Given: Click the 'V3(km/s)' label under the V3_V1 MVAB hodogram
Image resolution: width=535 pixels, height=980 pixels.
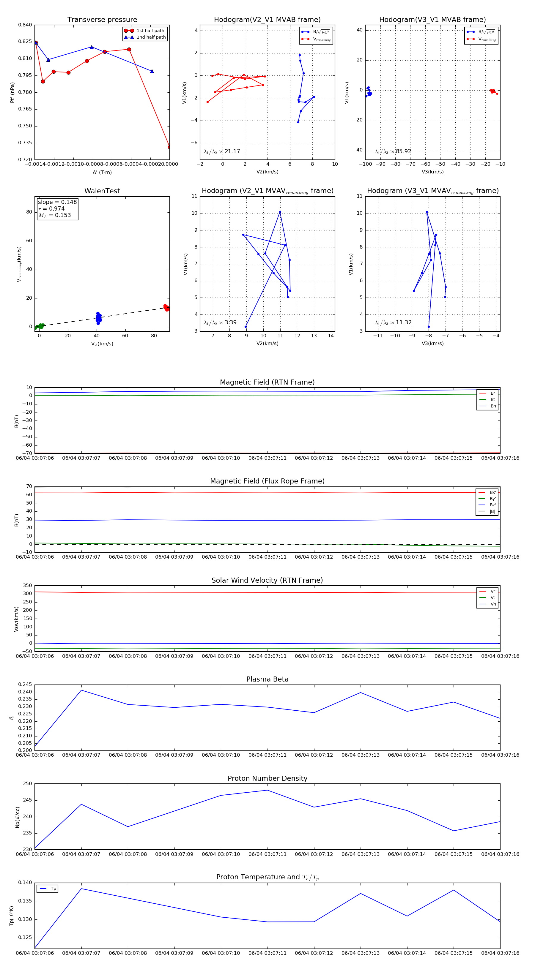Looking at the screenshot, I should click(432, 172).
